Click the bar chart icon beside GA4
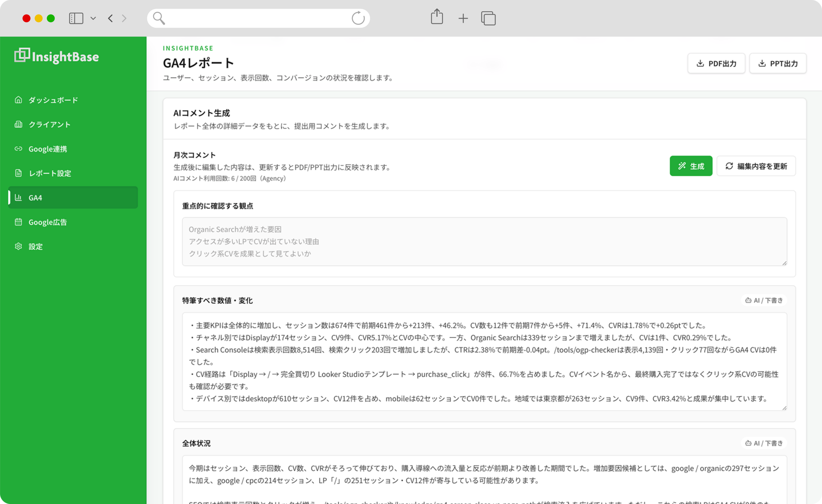822x504 pixels. coord(18,197)
